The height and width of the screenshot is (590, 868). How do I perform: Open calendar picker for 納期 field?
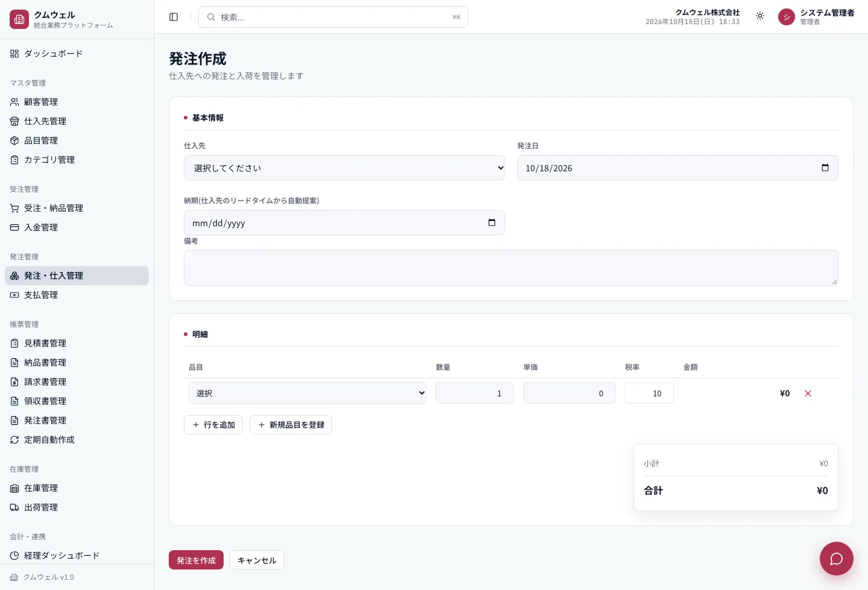(492, 223)
